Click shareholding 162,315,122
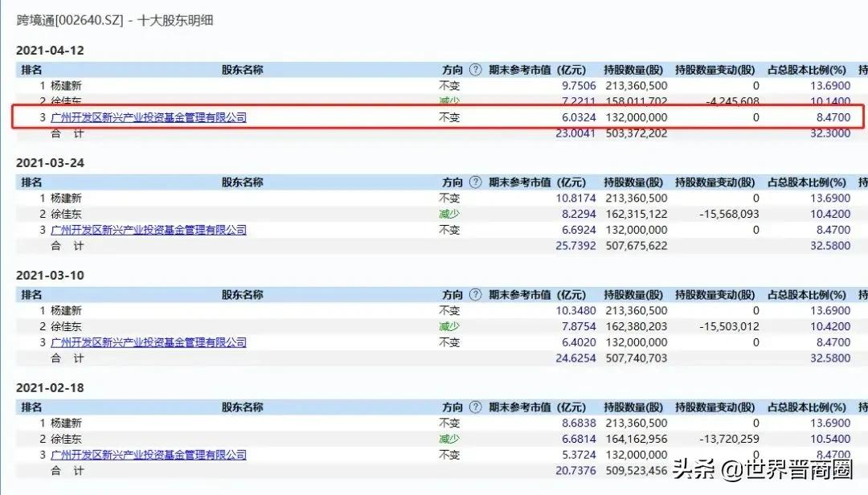Image resolution: width=868 pixels, height=495 pixels. (636, 215)
